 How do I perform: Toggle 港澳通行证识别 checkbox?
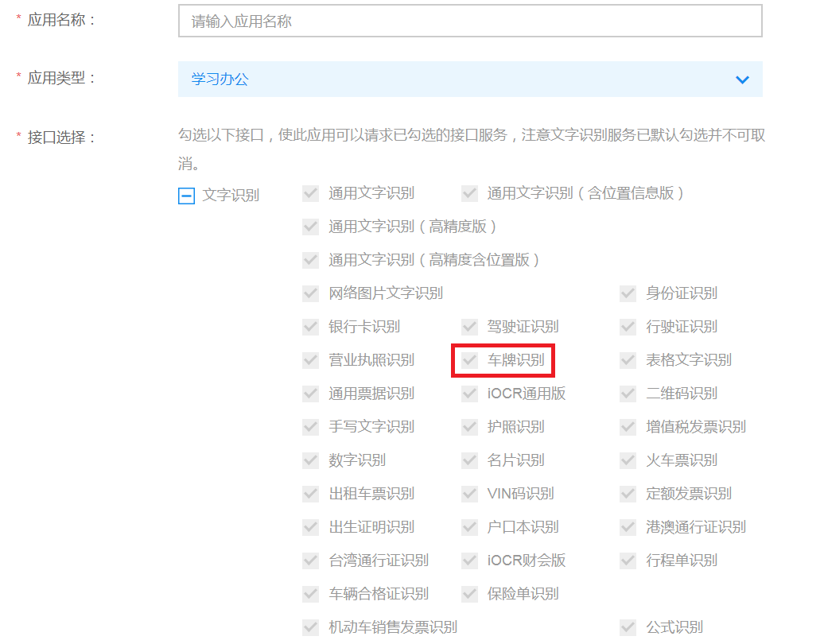(x=628, y=527)
